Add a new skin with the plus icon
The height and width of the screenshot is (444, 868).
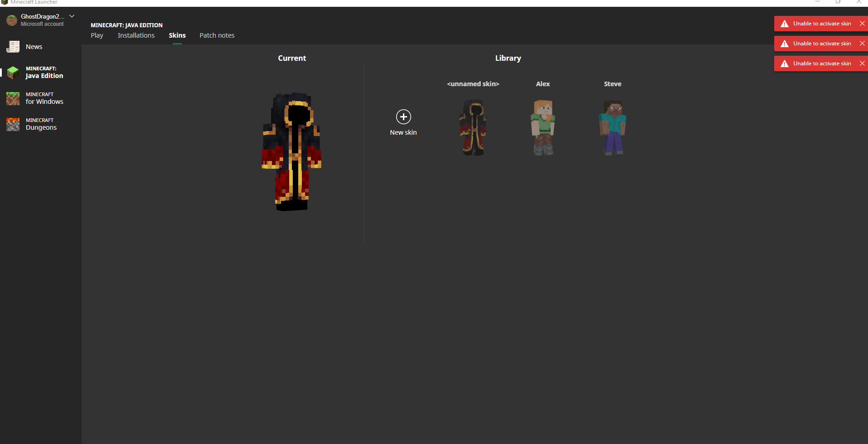[x=403, y=117]
